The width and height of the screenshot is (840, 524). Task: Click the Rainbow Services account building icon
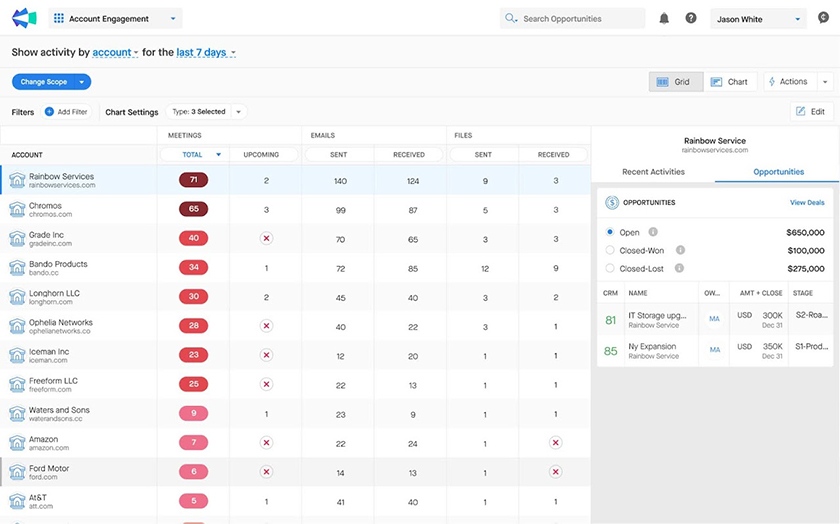pos(17,180)
